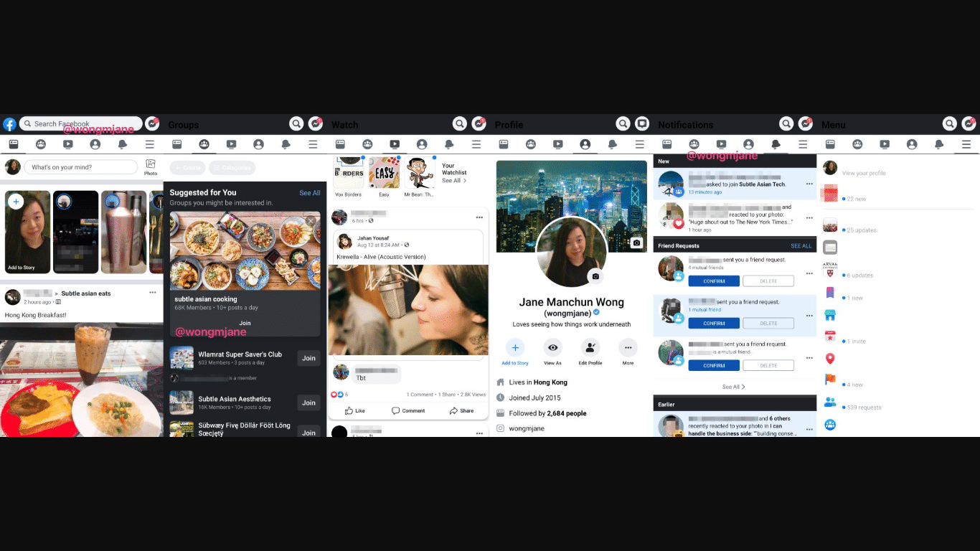Dismiss the subtle asian cooking suggestion card
The width and height of the screenshot is (980, 551).
pos(310,221)
